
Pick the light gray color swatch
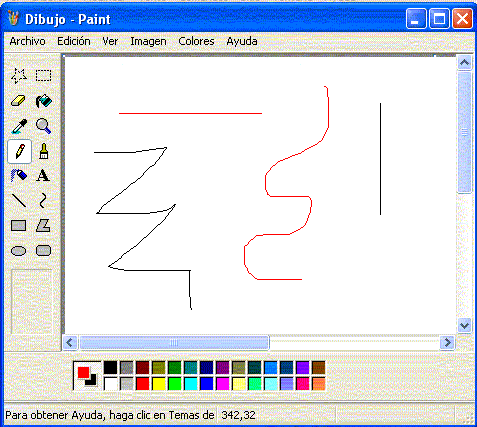coord(127,384)
